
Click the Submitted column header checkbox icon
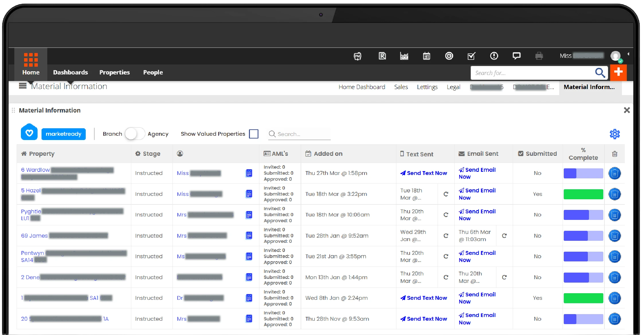[x=520, y=154]
